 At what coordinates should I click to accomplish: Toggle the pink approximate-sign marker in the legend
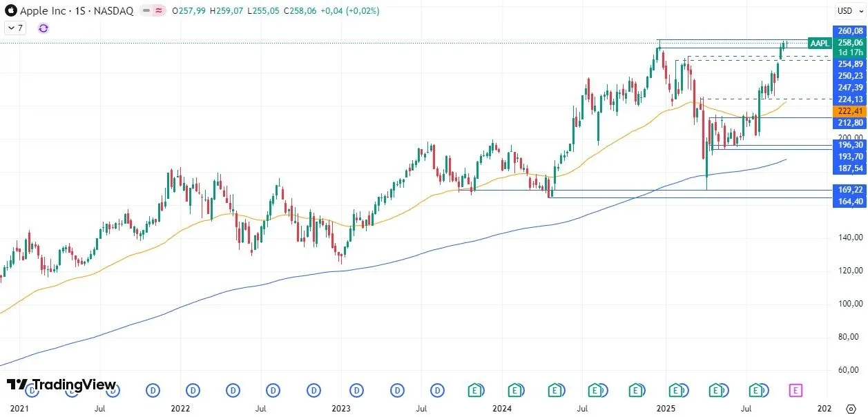(159, 10)
